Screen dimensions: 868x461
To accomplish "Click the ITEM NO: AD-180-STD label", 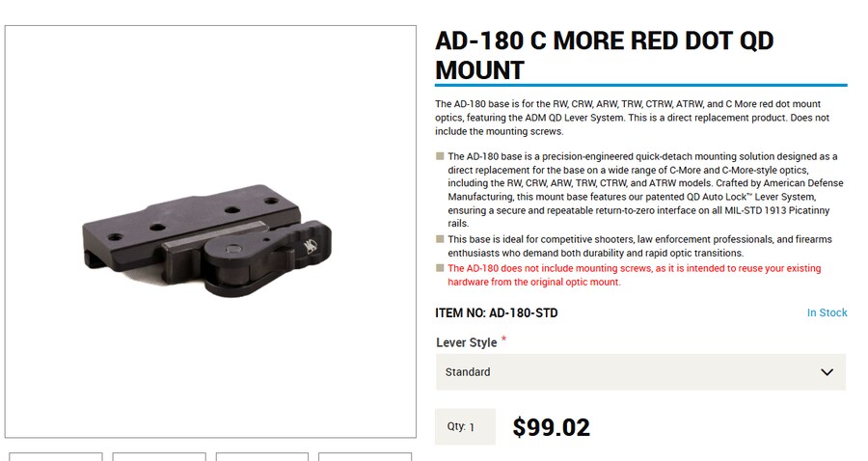I will click(x=497, y=312).
